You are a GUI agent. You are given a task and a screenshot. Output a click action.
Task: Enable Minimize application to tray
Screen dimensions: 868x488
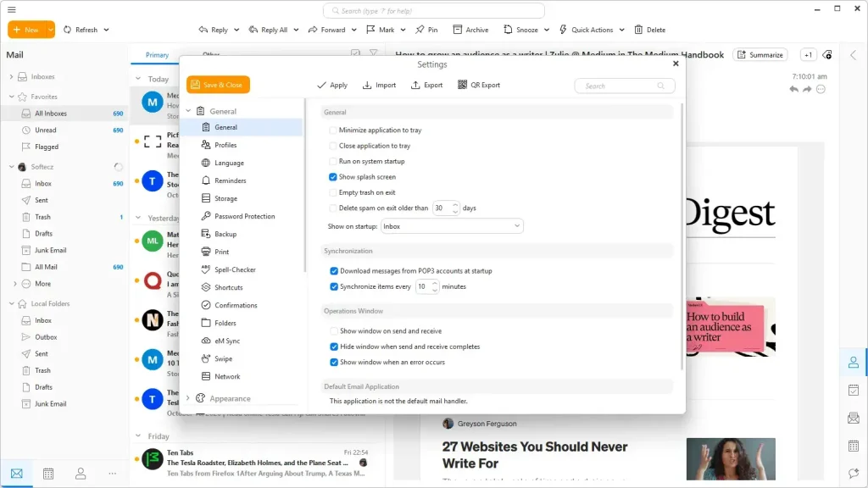332,130
